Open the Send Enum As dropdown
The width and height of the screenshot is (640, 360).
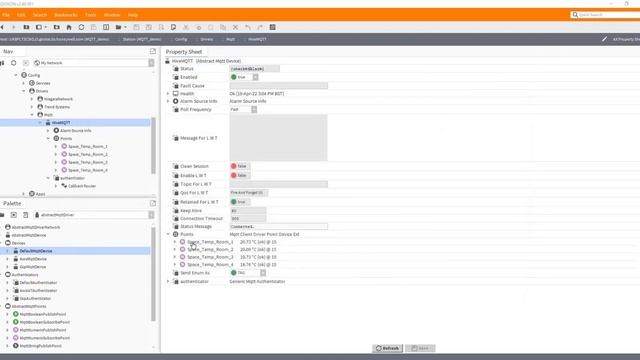coord(263,273)
